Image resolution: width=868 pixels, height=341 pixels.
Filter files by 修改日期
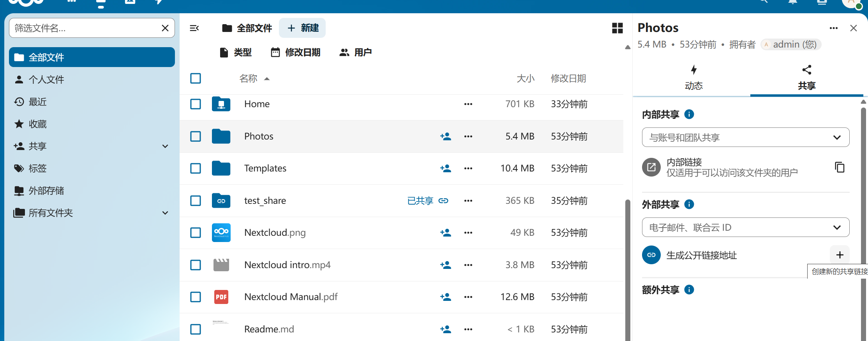tap(296, 52)
